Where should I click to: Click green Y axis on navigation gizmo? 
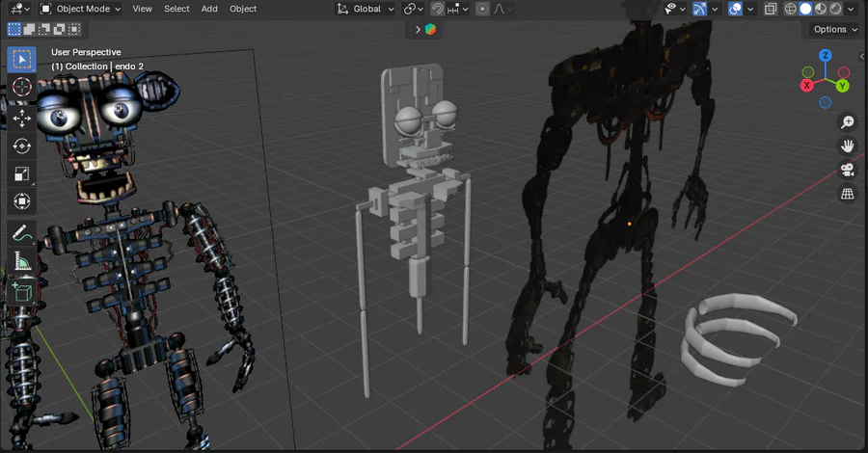point(843,86)
